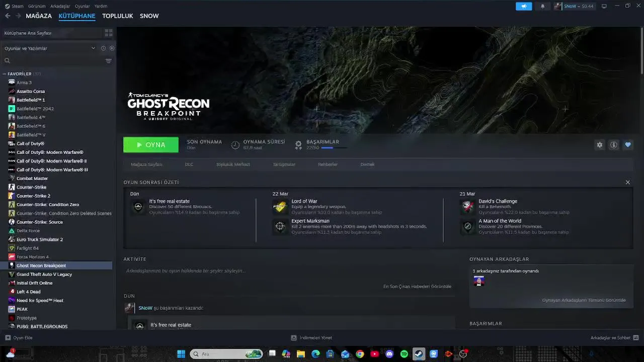The image size is (644, 362).
Task: Click the achievements trophy icon
Action: pyautogui.click(x=298, y=145)
